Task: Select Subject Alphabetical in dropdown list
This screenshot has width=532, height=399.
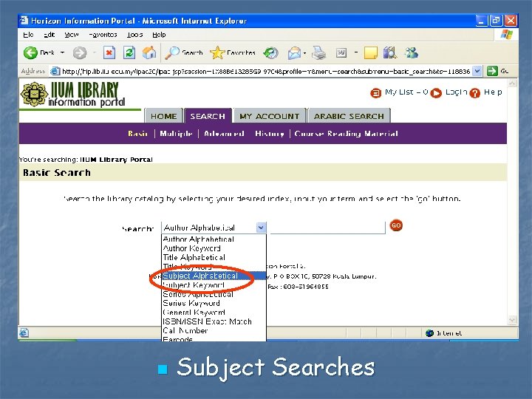Action: [x=214, y=276]
